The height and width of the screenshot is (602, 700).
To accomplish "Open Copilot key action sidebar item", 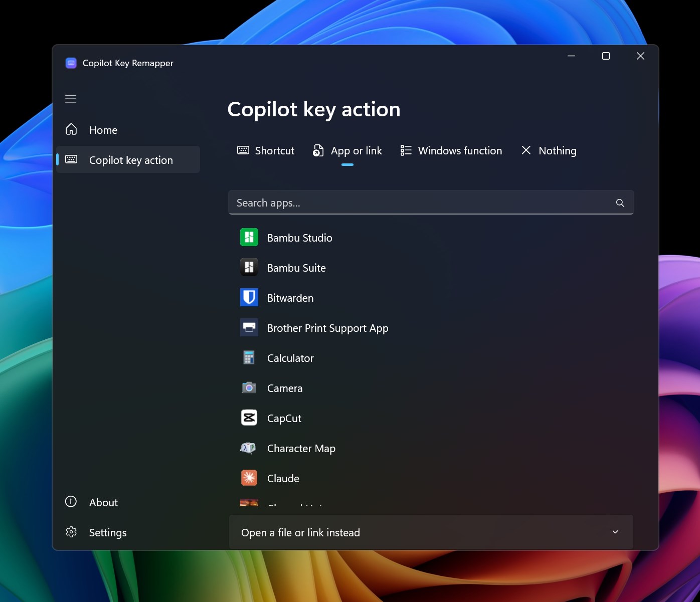I will tap(128, 160).
